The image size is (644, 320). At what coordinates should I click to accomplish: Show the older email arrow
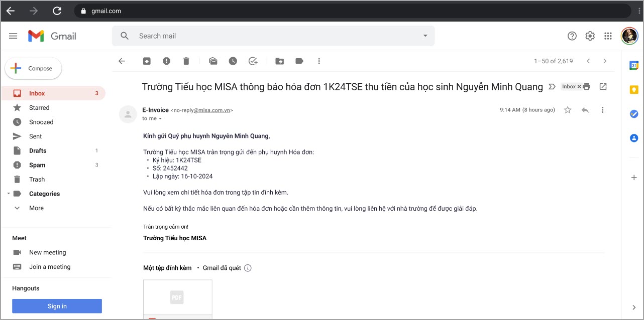point(605,61)
